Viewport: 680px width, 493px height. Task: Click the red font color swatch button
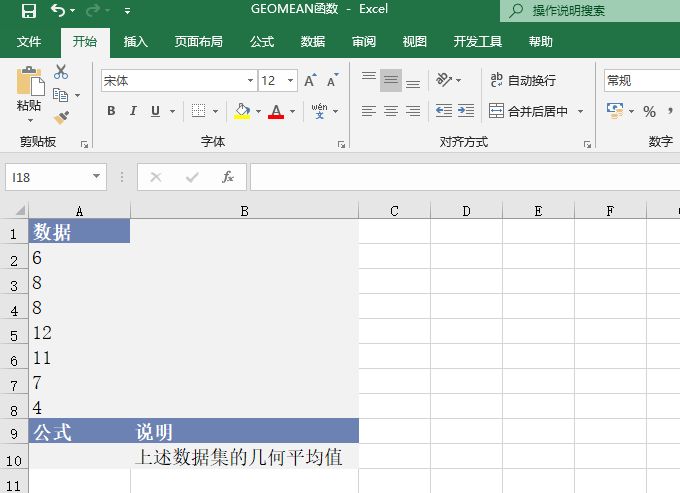(x=276, y=111)
